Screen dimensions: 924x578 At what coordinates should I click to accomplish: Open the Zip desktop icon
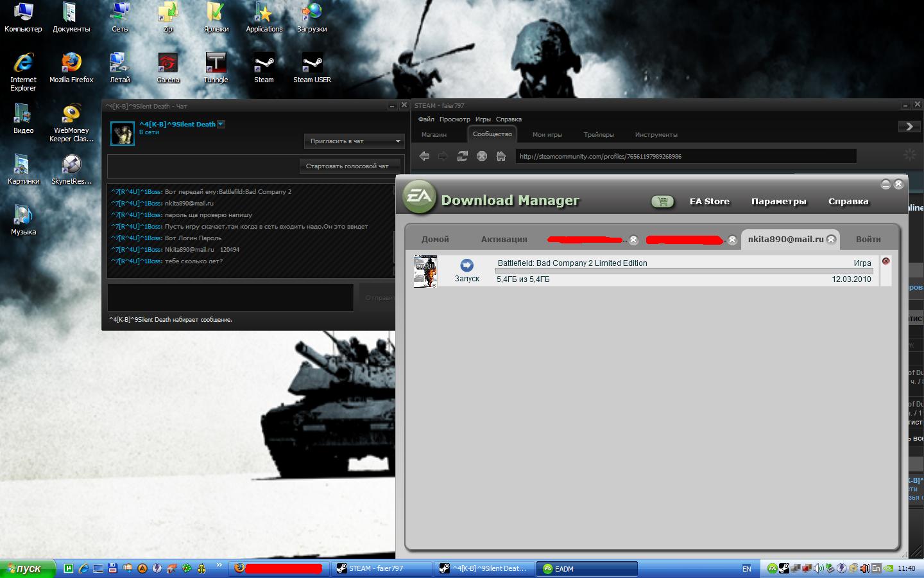(x=168, y=18)
